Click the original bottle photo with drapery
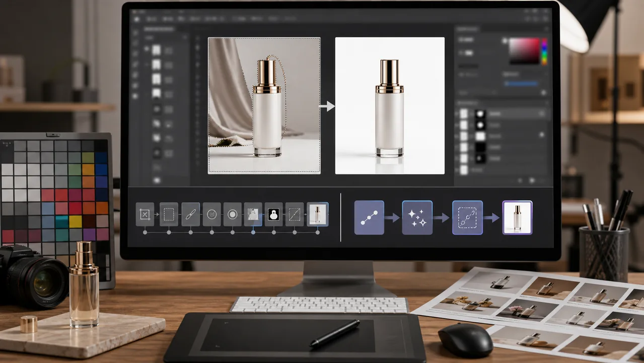 pyautogui.click(x=264, y=105)
